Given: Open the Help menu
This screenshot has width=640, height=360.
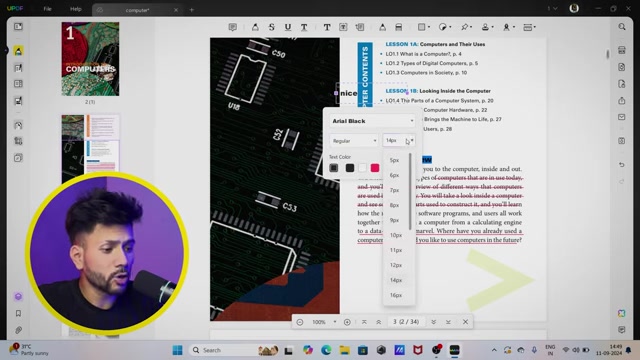Looking at the screenshot, I should click(76, 9).
